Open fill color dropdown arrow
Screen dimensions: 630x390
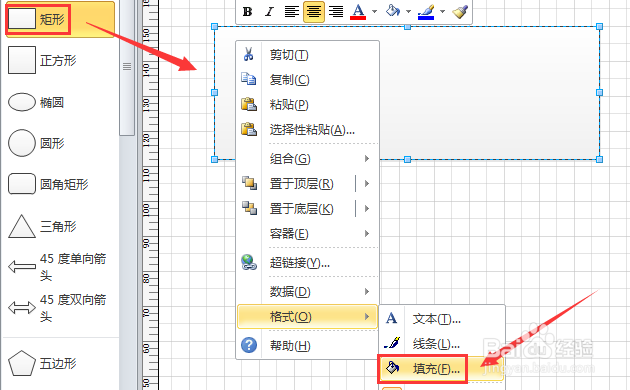[409, 12]
